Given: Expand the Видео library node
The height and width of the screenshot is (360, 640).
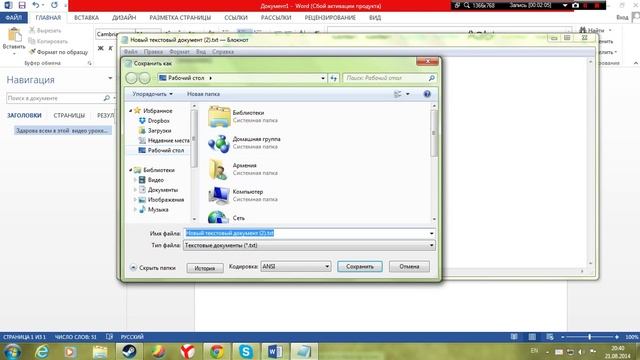Looking at the screenshot, I should tap(135, 180).
